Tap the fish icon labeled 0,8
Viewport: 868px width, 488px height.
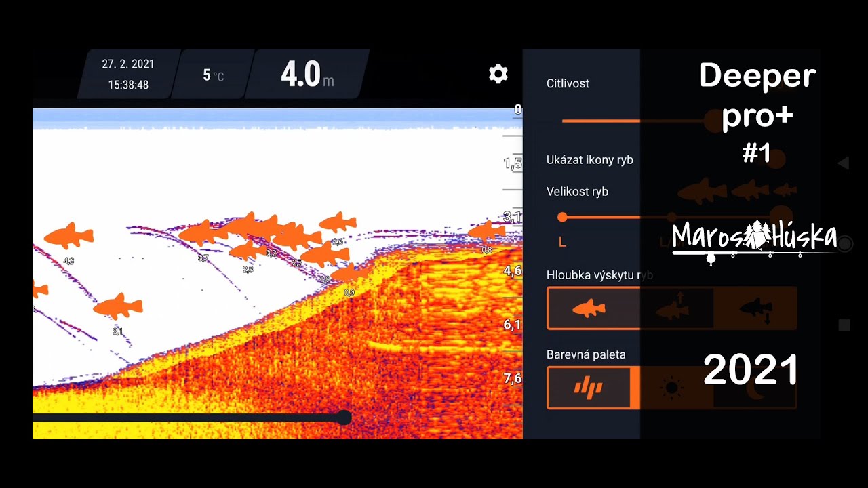pyautogui.click(x=486, y=231)
